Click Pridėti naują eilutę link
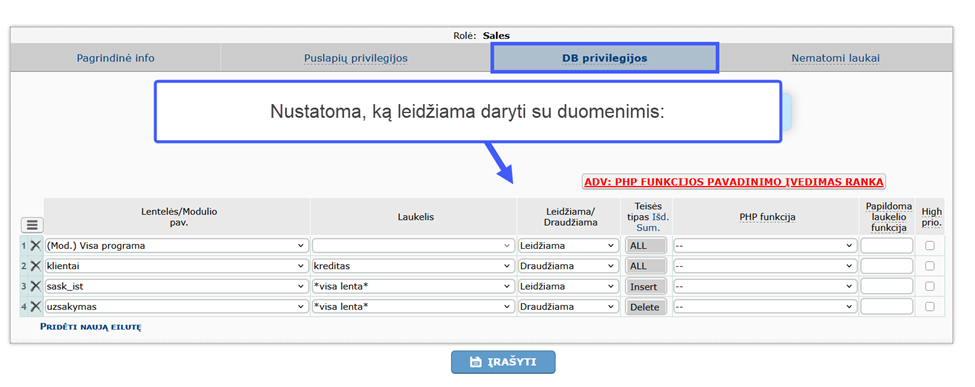 click(91, 326)
